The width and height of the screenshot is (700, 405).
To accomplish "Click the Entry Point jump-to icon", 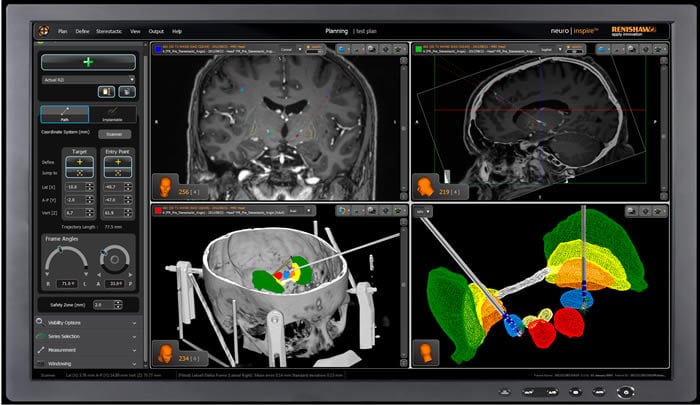I will (x=116, y=172).
